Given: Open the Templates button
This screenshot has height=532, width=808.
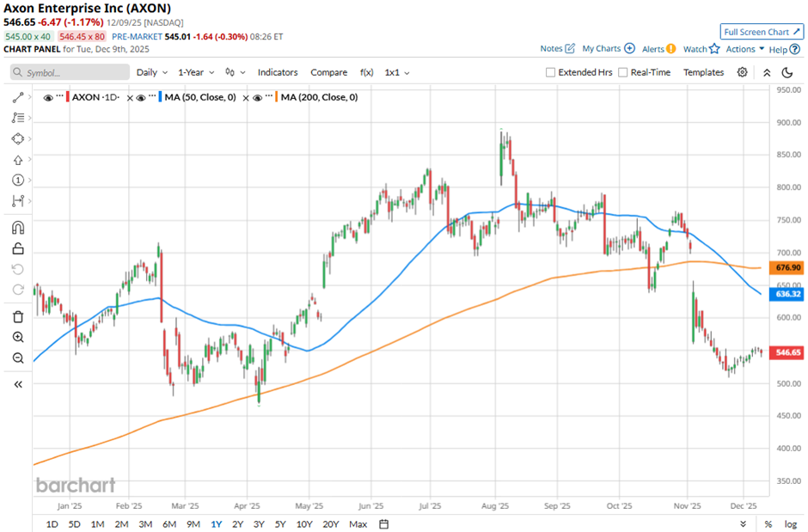Looking at the screenshot, I should pyautogui.click(x=703, y=72).
